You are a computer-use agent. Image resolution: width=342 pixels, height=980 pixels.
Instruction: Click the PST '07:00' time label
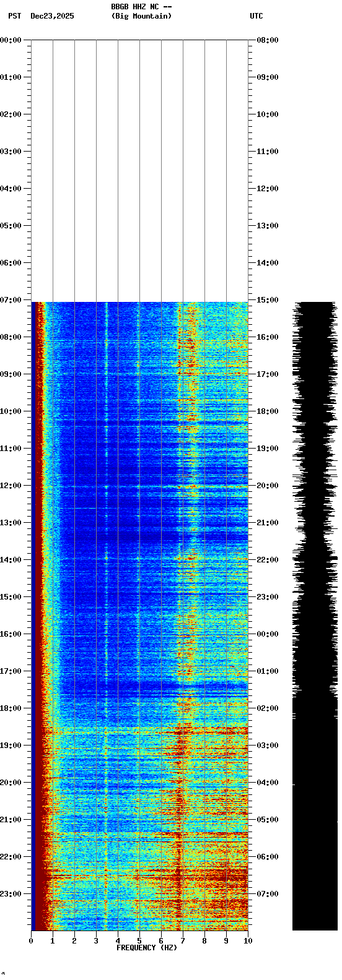(11, 300)
